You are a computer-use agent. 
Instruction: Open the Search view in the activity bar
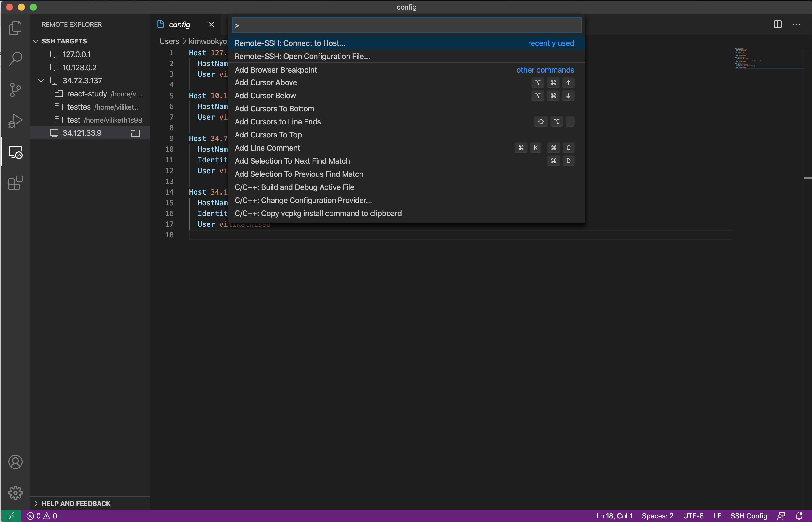click(15, 59)
